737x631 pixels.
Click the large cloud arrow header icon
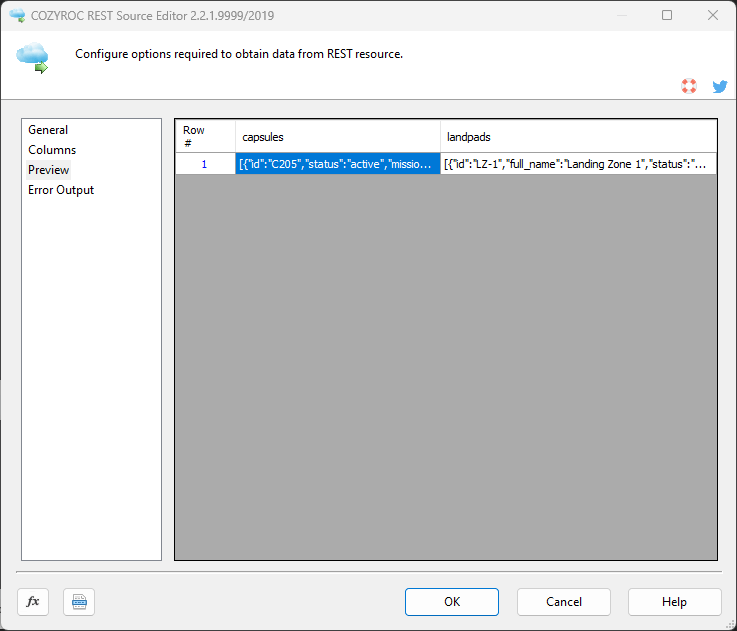(x=32, y=57)
